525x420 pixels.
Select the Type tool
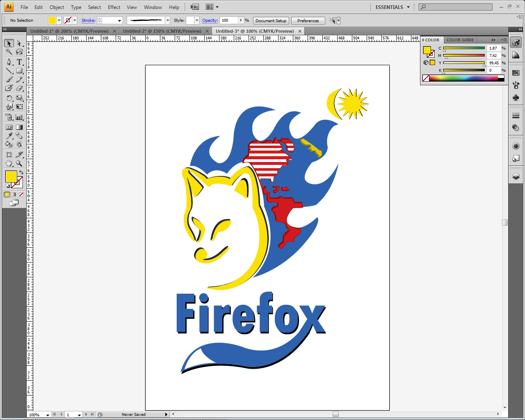[19, 62]
